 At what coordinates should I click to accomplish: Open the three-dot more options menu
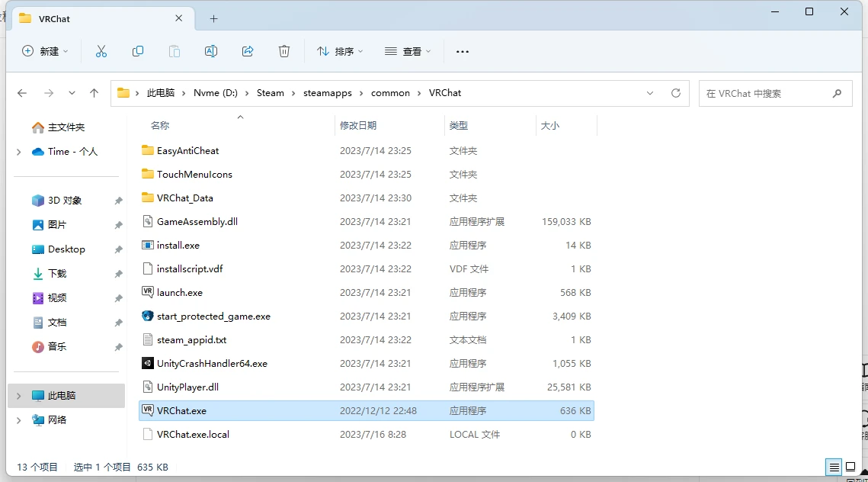(x=463, y=52)
